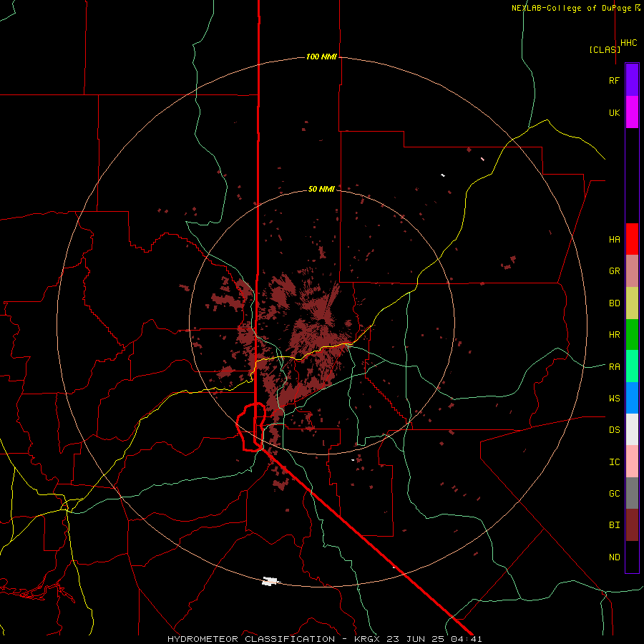Screen dimensions: 644x644
Task: Click the white echo on the lower range ring
Action: tap(270, 581)
